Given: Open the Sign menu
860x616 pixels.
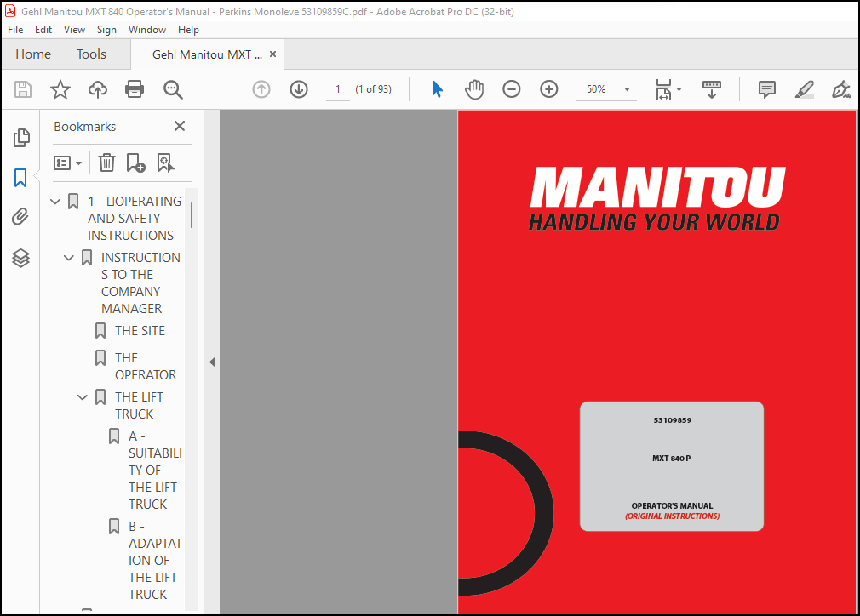Looking at the screenshot, I should tap(106, 30).
